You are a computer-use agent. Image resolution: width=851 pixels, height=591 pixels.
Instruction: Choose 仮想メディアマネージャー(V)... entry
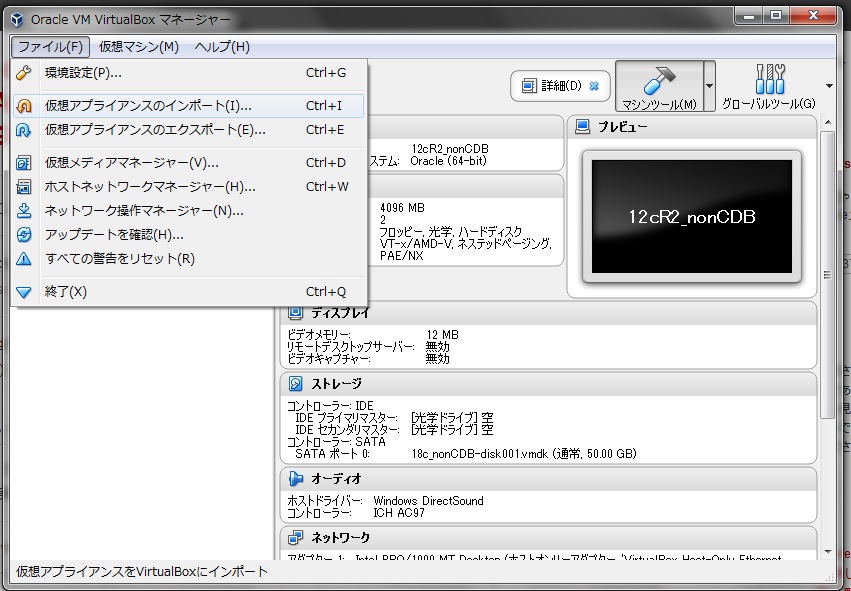pos(188,163)
